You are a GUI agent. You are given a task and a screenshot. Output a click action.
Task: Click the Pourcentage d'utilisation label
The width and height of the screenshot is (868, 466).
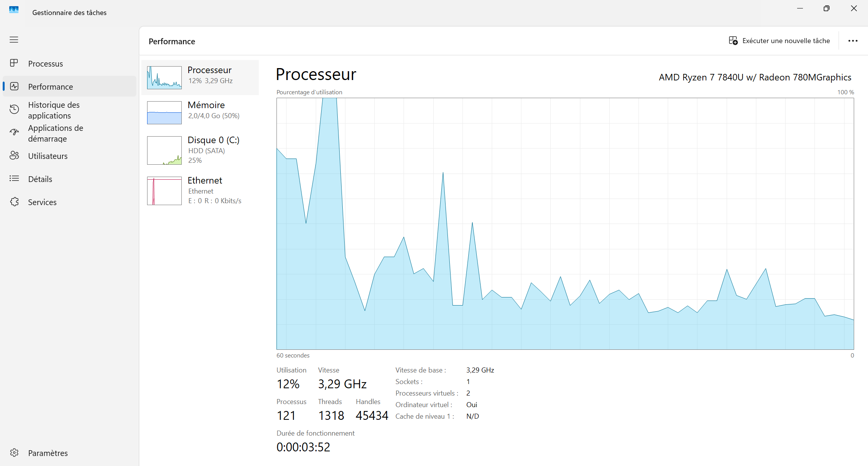pyautogui.click(x=309, y=92)
